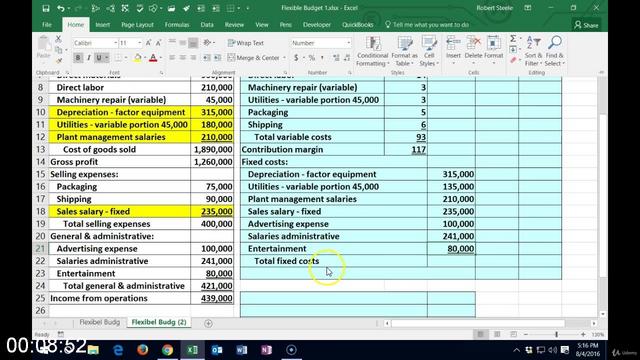
Task: Increase the cell indent
Action: (x=218, y=58)
